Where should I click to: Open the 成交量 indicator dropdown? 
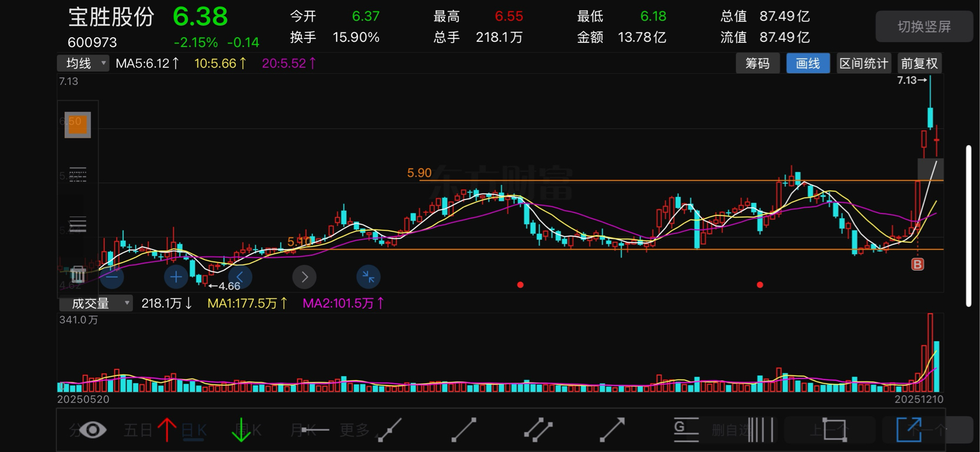pyautogui.click(x=95, y=304)
